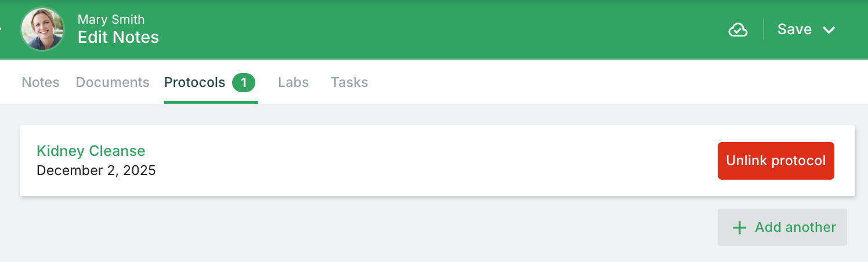Click the December 2, 2025 date text
The image size is (868, 262).
[x=96, y=170]
